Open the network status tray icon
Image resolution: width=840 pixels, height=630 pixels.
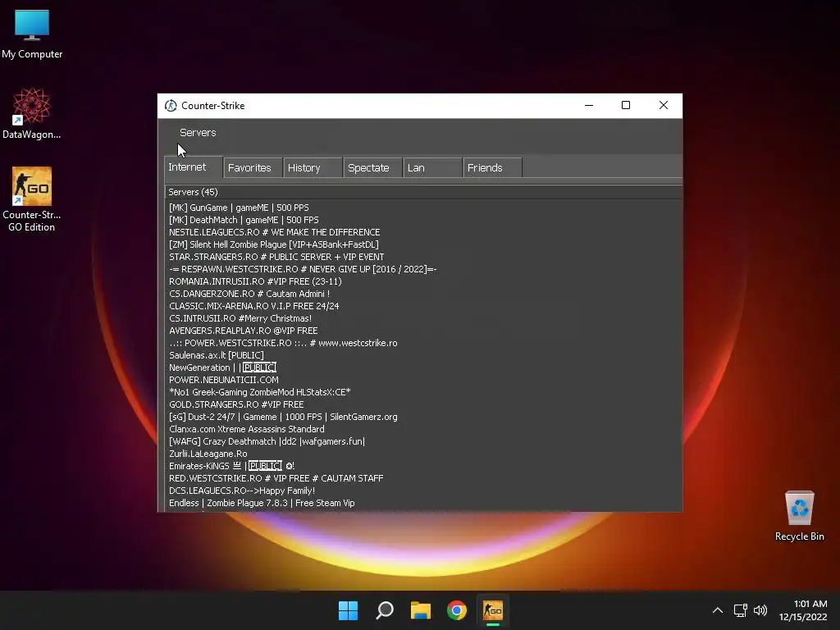coord(741,610)
